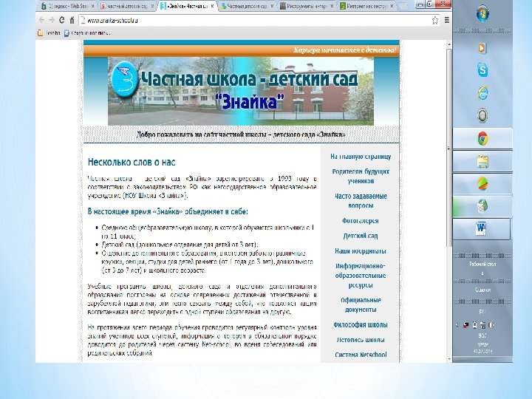The image size is (532, 399).
Task: Launch Windows Media Player from taskbar
Action: click(x=482, y=48)
